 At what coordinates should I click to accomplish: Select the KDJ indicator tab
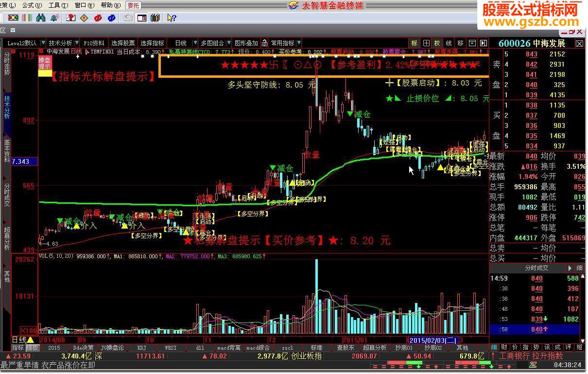tap(141, 348)
